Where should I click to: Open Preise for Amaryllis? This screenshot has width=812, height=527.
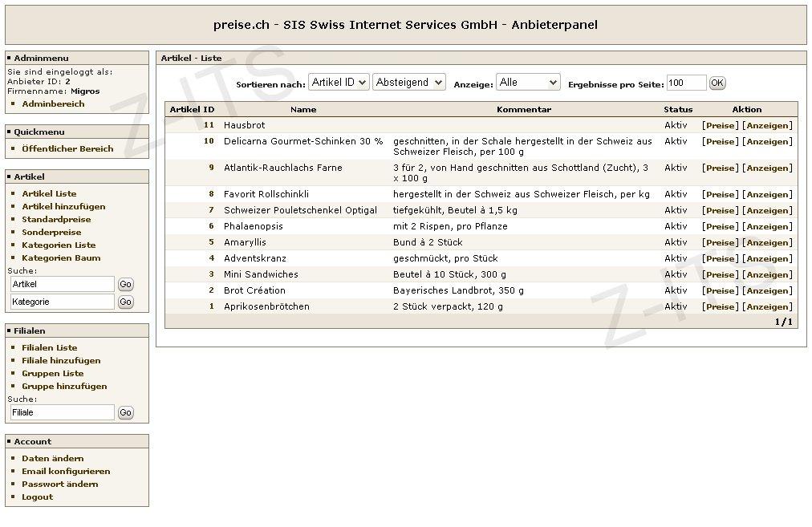pyautogui.click(x=721, y=242)
